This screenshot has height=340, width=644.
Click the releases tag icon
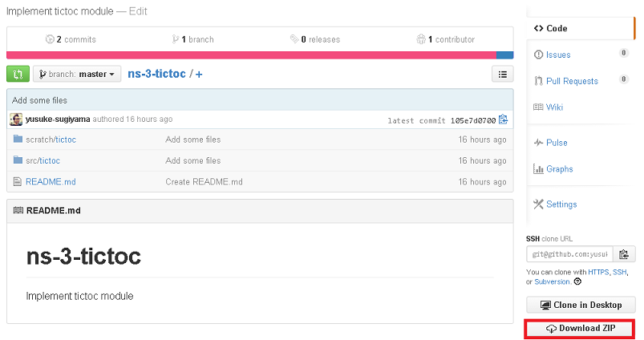click(x=294, y=39)
